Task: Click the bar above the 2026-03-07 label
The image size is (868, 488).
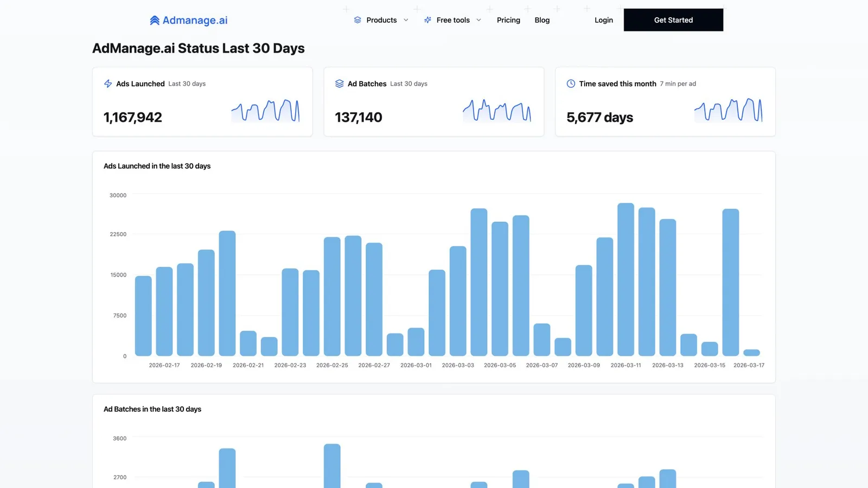Action: click(542, 339)
